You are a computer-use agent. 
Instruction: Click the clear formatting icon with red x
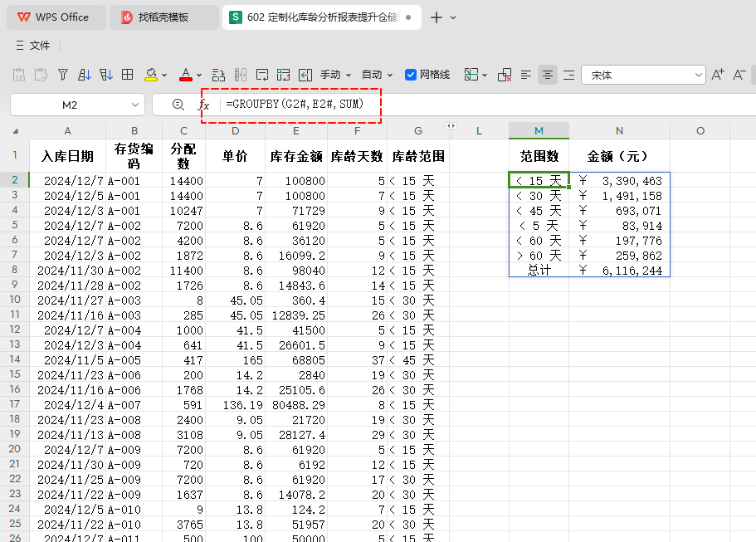coord(505,75)
